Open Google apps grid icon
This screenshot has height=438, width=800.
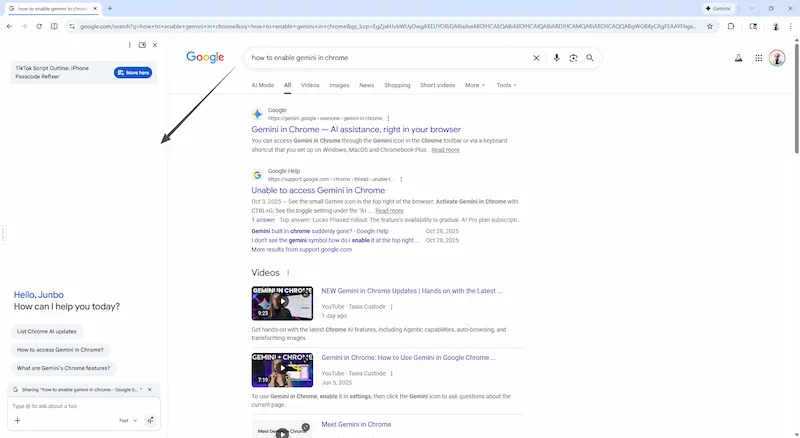[x=759, y=58]
